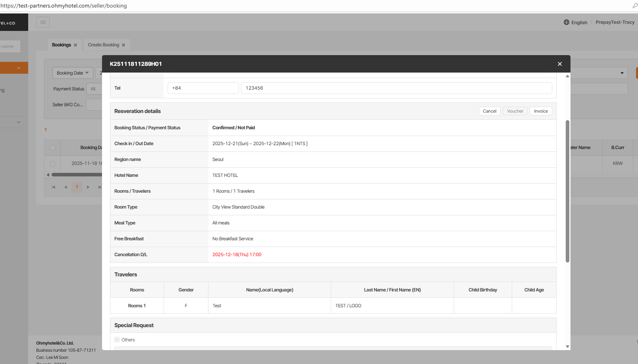Go to first page in pagination
The image size is (638, 364).
(x=54, y=187)
